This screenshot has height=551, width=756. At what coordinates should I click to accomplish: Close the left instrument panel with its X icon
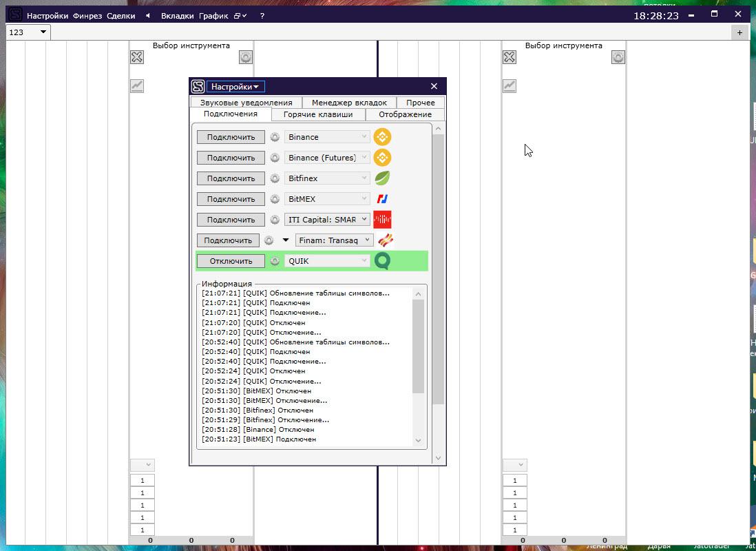pyautogui.click(x=137, y=57)
